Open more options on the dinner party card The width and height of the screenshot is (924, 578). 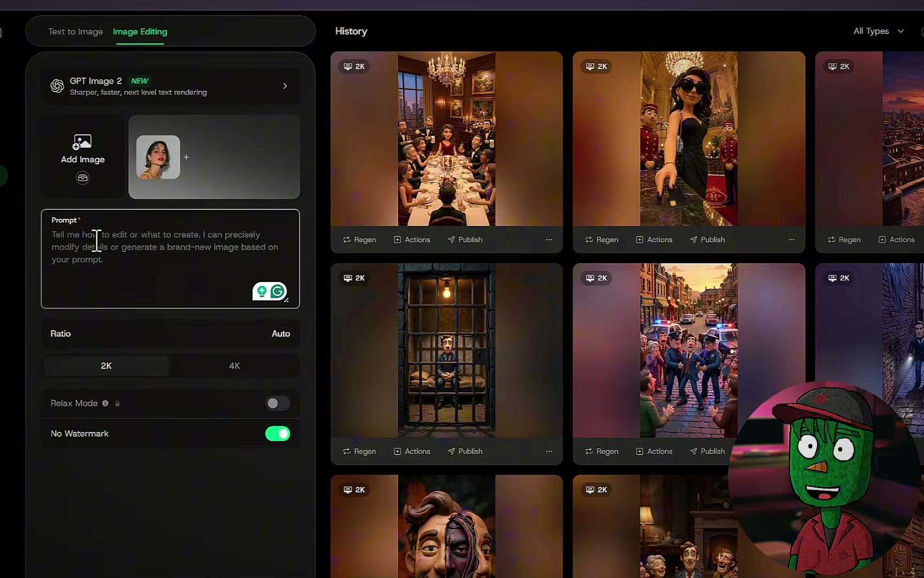549,240
